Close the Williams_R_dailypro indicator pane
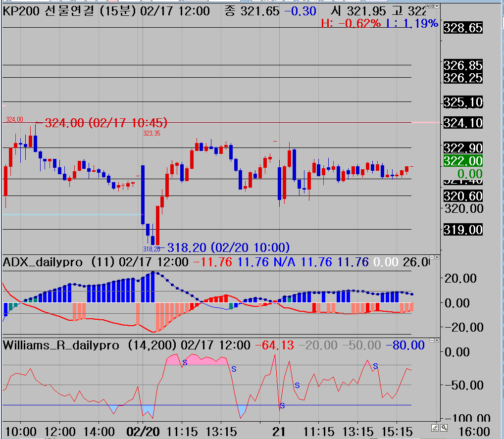This screenshot has width=504, height=439. point(437,340)
